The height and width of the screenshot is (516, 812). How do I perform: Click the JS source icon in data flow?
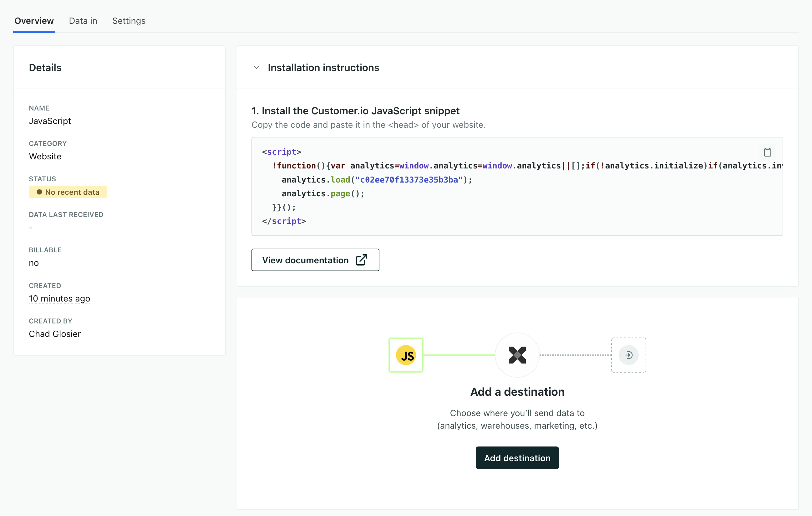(406, 355)
